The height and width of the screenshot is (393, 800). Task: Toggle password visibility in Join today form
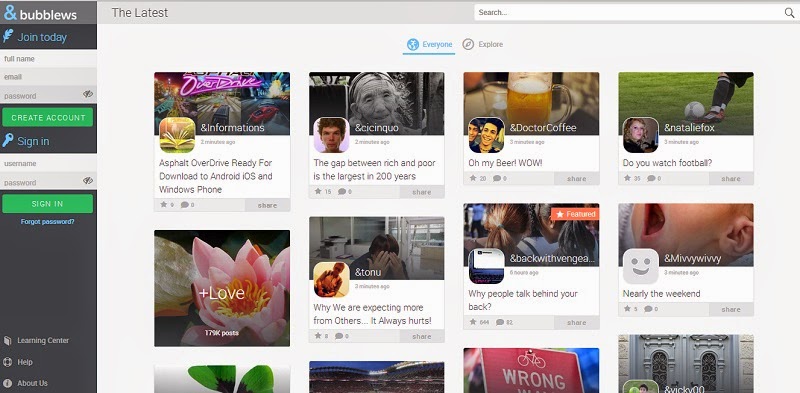pos(88,94)
